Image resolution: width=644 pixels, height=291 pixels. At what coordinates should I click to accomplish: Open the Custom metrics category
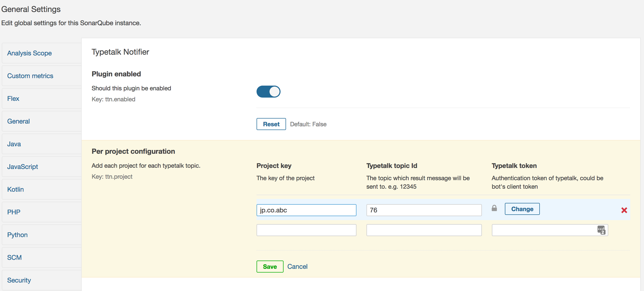point(30,76)
